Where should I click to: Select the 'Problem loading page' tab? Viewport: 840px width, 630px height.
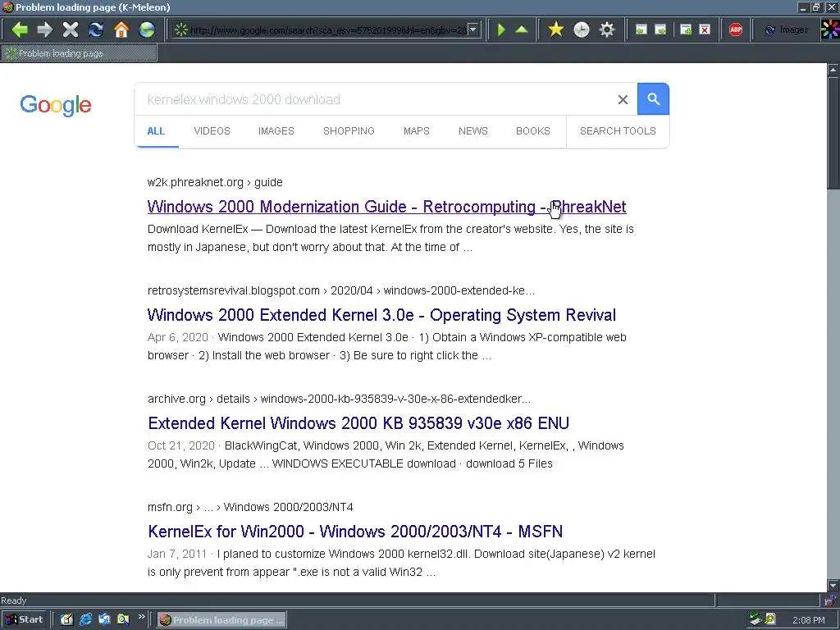(x=80, y=53)
